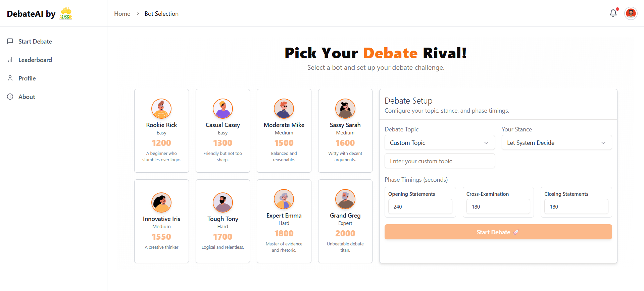Viewport: 644px width, 291px height.
Task: Click inside the Enter your custom topic field
Action: coord(439,161)
